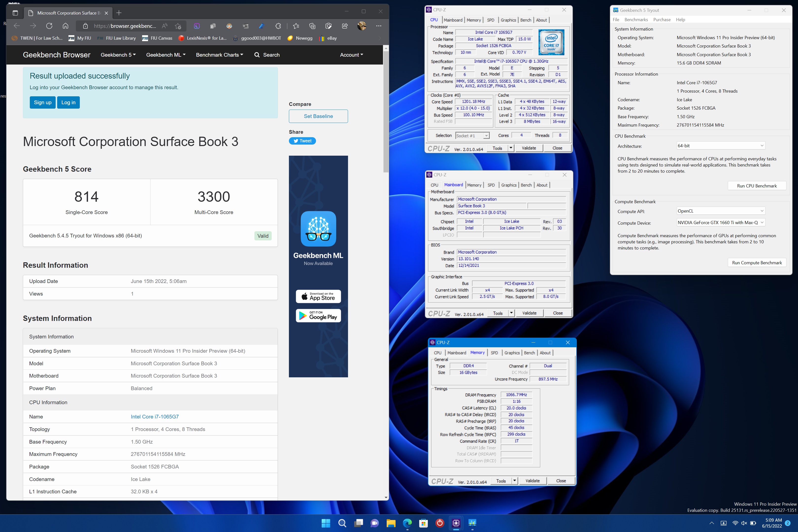Switch to Geekbench taskbar icon
This screenshot has height=532, width=798.
[472, 523]
